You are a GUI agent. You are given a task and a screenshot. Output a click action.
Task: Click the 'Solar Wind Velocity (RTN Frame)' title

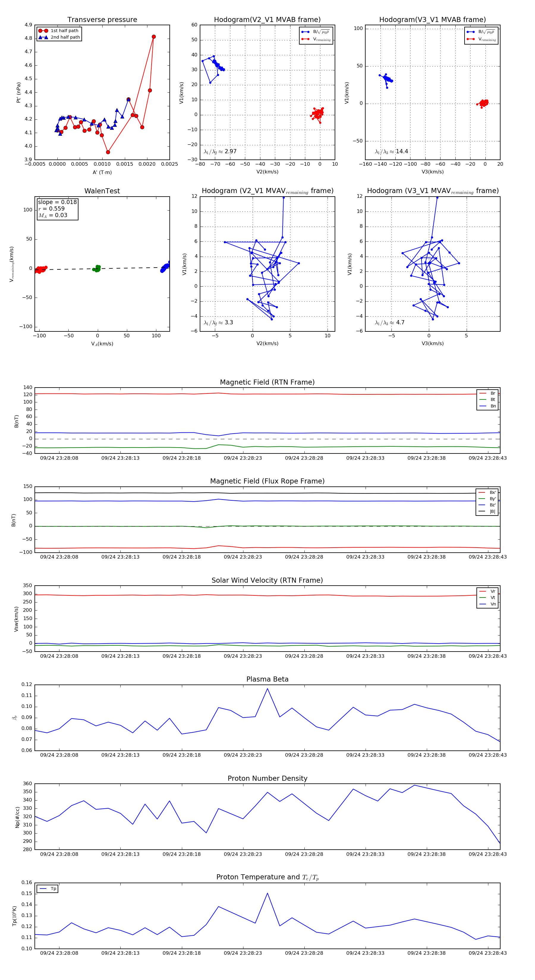(x=267, y=580)
